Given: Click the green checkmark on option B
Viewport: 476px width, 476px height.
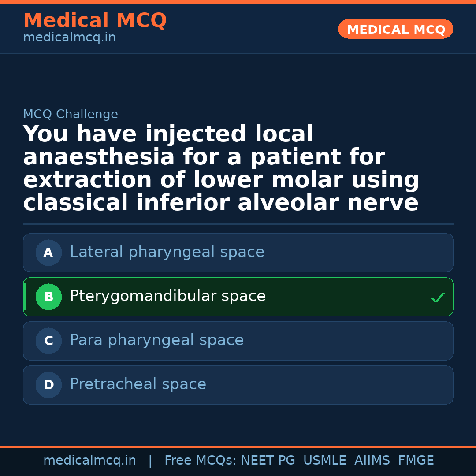Looking at the screenshot, I should pos(437,298).
